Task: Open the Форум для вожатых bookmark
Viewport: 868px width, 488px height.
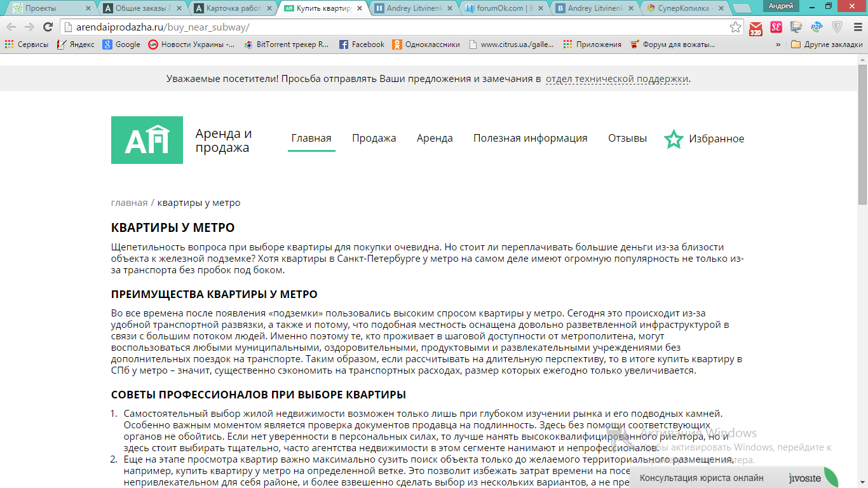Action: point(672,44)
